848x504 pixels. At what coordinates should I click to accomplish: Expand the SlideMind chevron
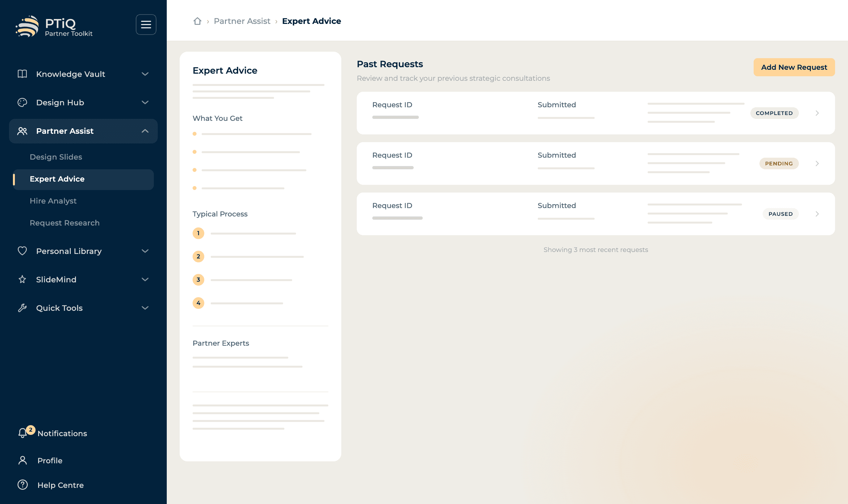(145, 279)
